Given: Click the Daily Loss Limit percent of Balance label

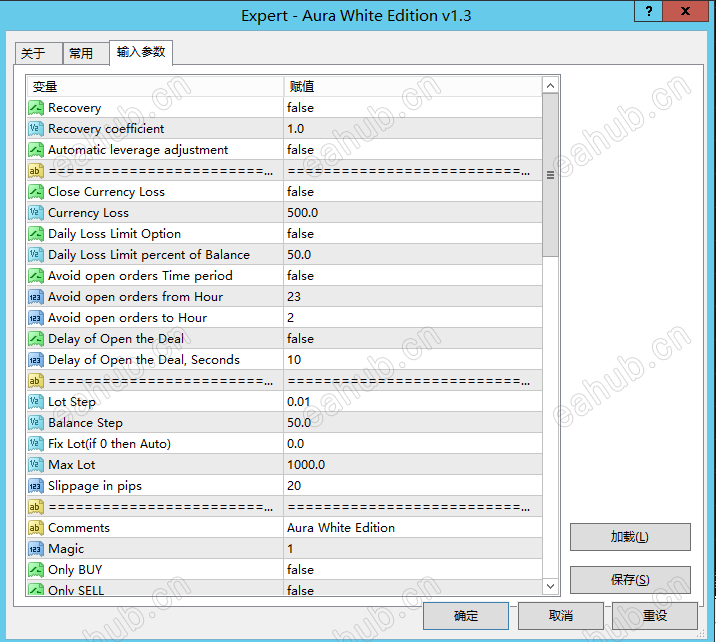Looking at the screenshot, I should pyautogui.click(x=149, y=255).
